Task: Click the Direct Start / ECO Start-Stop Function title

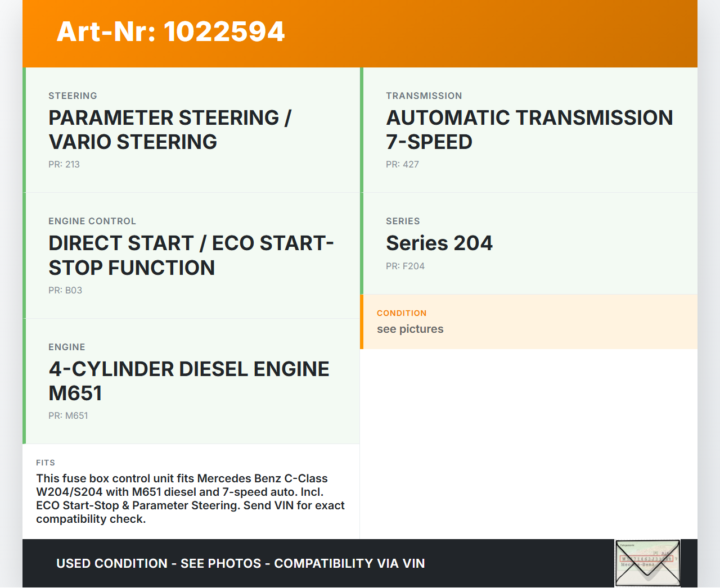Action: click(191, 255)
